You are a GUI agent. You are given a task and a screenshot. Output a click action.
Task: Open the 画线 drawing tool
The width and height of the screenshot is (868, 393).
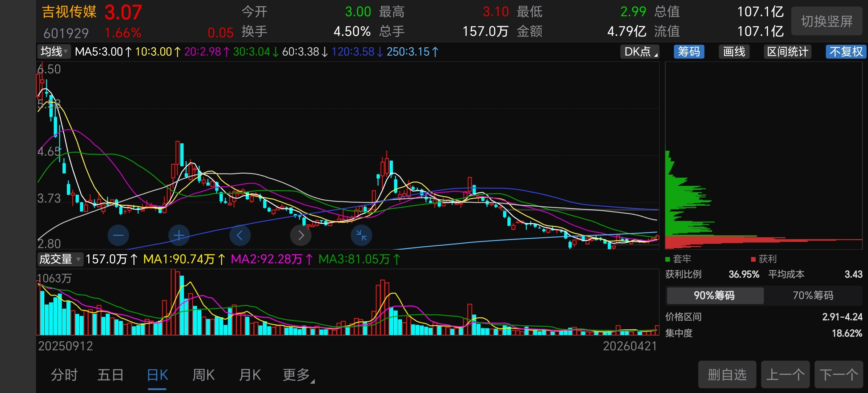[734, 52]
